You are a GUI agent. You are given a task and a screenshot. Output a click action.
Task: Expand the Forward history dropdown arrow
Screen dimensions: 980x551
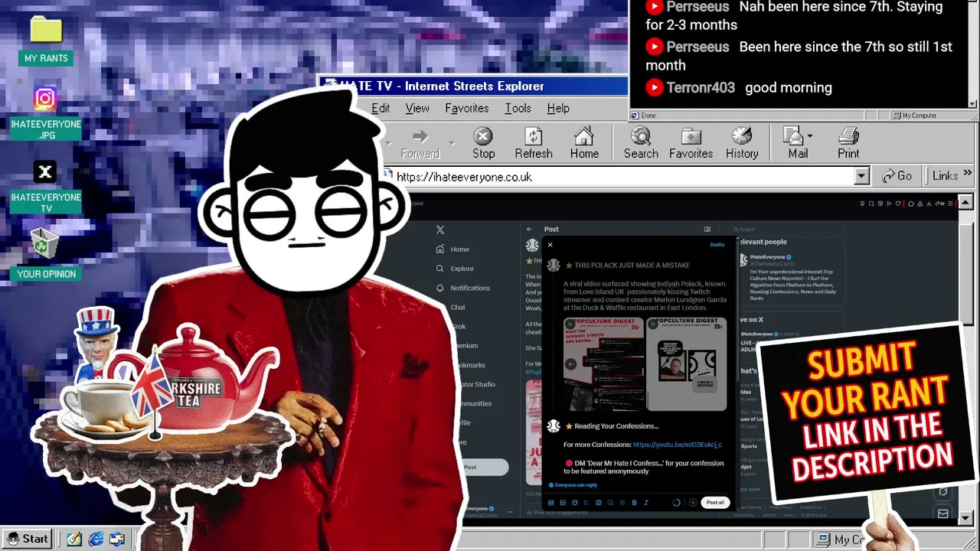(x=452, y=143)
